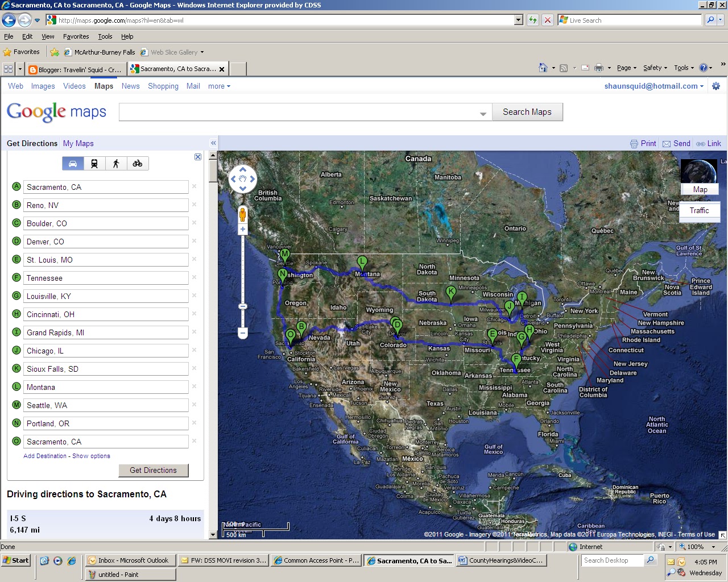Click the Live Search magnifier button
728x582 pixels.
click(710, 20)
